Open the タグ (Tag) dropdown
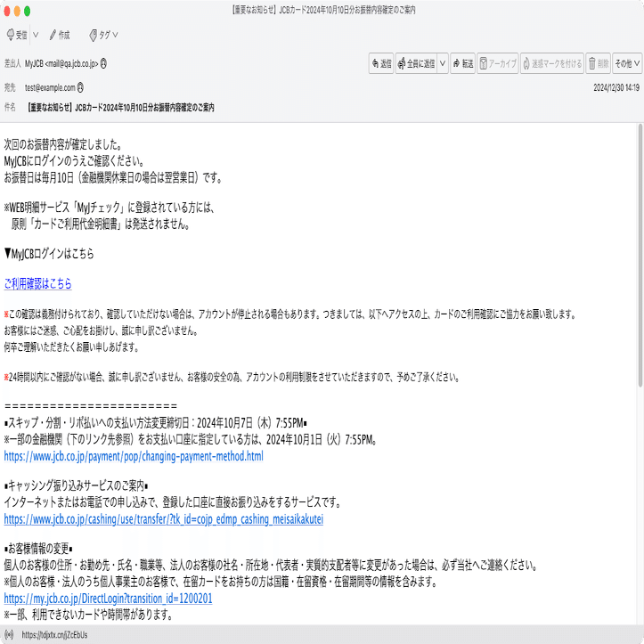644x644 pixels. coord(103,35)
